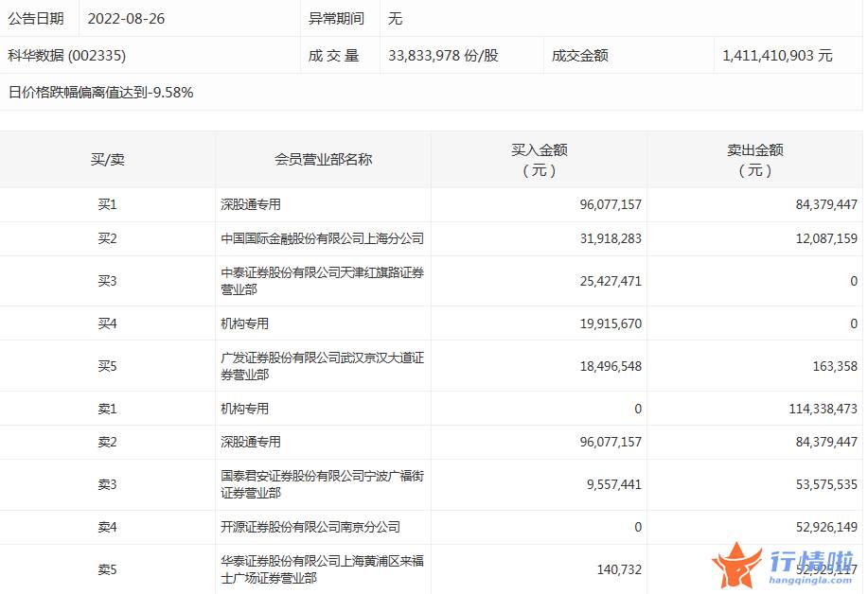Click the 成交量 label
This screenshot has height=594, width=868.
[x=334, y=55]
